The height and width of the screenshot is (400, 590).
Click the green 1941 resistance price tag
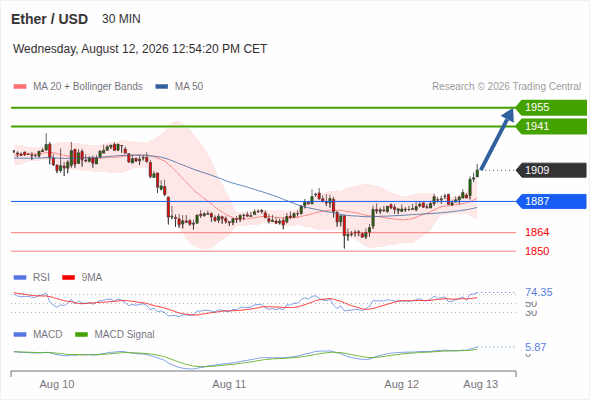(x=551, y=126)
